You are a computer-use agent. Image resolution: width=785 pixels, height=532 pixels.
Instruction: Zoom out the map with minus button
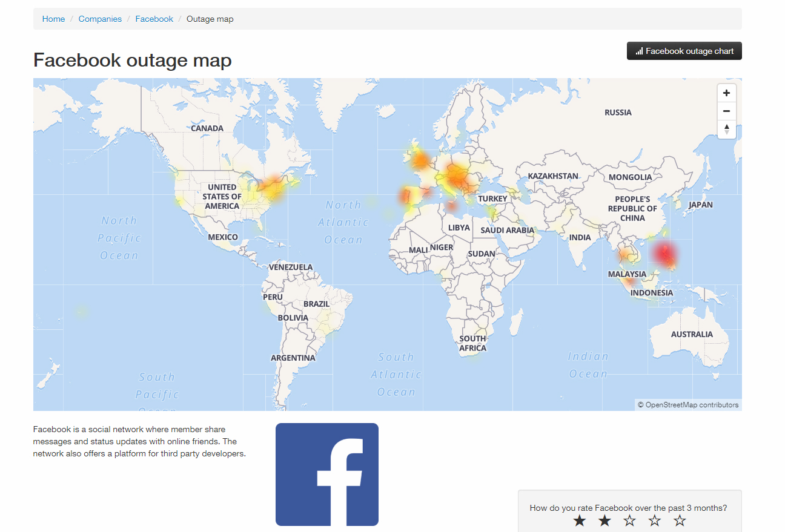click(x=726, y=111)
